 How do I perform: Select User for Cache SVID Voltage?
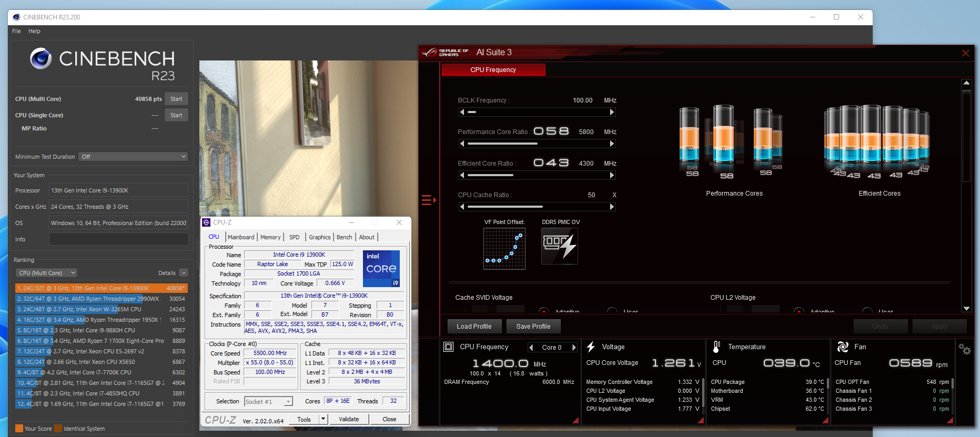click(x=612, y=310)
